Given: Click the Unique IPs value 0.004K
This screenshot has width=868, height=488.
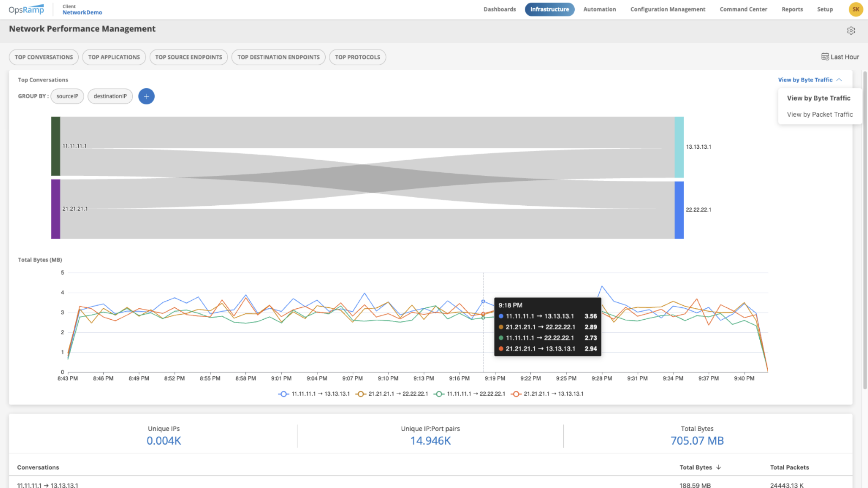Looking at the screenshot, I should [164, 440].
